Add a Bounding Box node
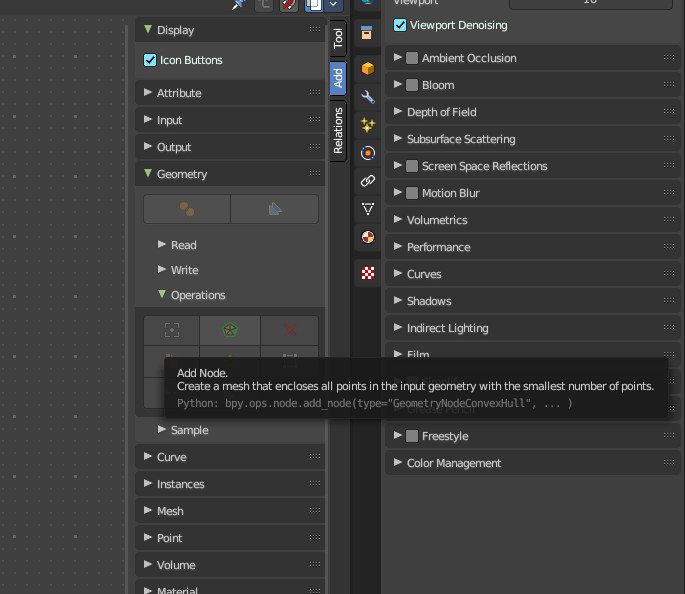Viewport: 685px width, 594px height. [172, 330]
